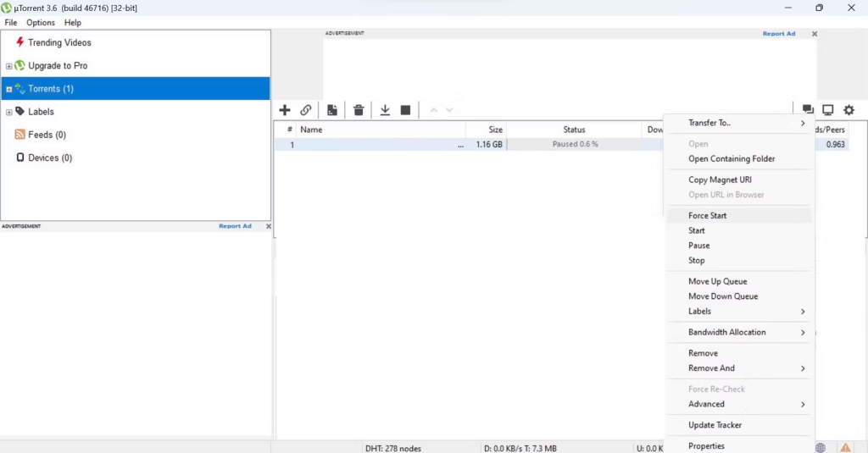Choose Move Up Queue
The width and height of the screenshot is (868, 453).
coord(739,281)
